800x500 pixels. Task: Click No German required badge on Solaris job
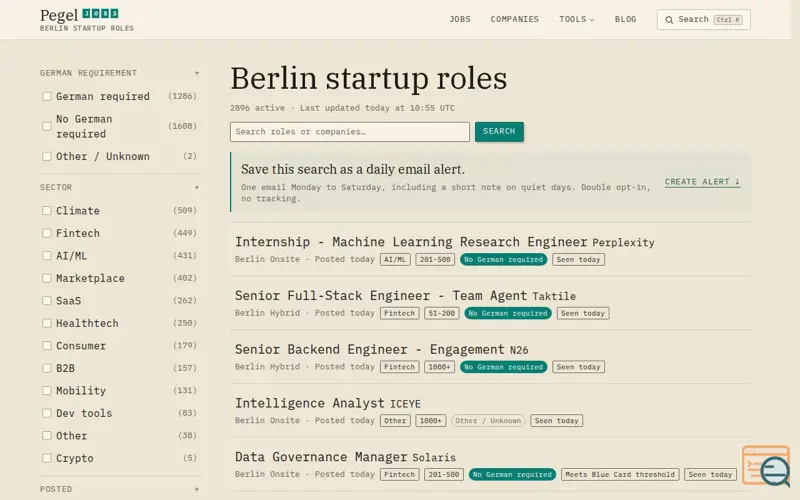pos(512,474)
